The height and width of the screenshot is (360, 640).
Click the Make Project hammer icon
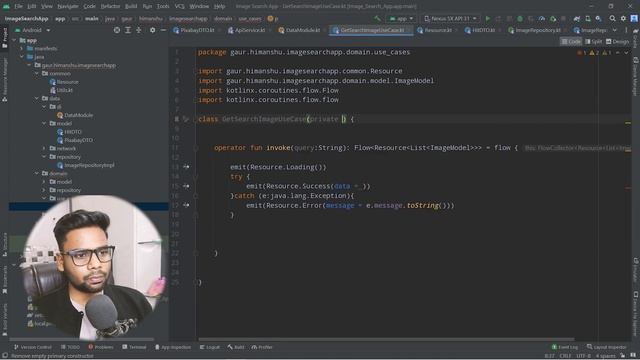pyautogui.click(x=377, y=19)
